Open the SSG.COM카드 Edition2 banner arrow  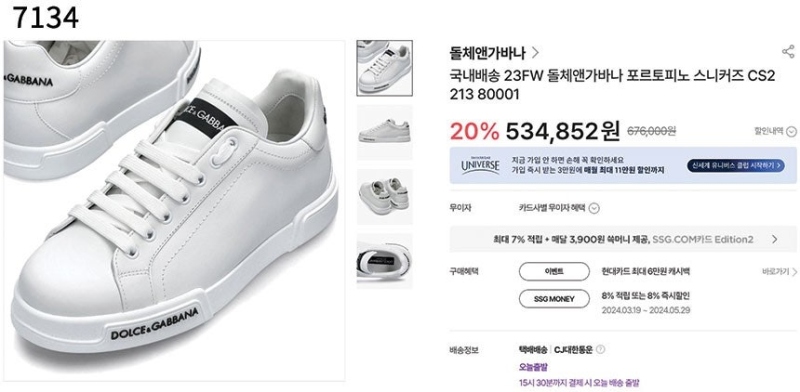tap(774, 239)
